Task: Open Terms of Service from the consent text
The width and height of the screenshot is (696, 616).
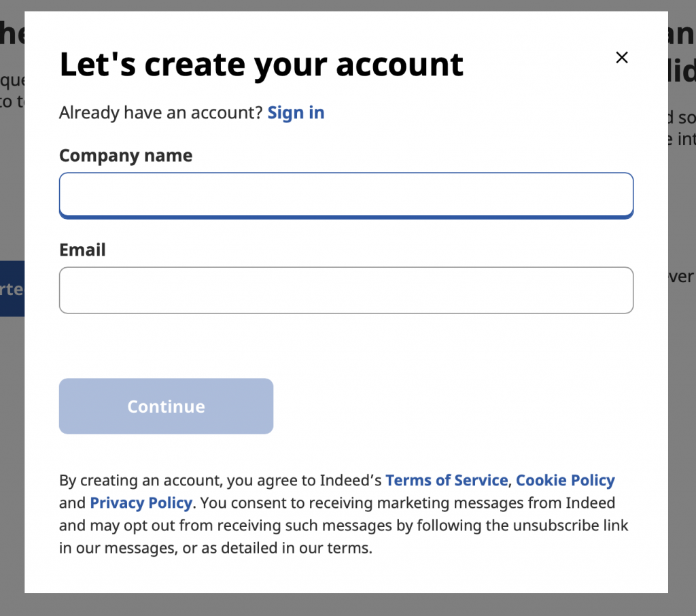Action: coord(446,480)
